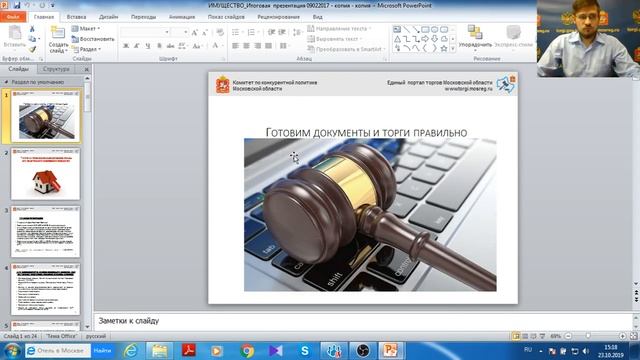Screen dimensions: 640x360
Task: Click Создать слайд new slide icon
Action: pyautogui.click(x=58, y=32)
